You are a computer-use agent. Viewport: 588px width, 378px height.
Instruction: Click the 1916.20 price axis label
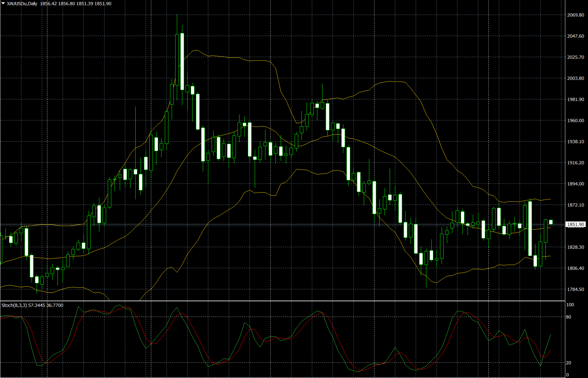tap(576, 163)
